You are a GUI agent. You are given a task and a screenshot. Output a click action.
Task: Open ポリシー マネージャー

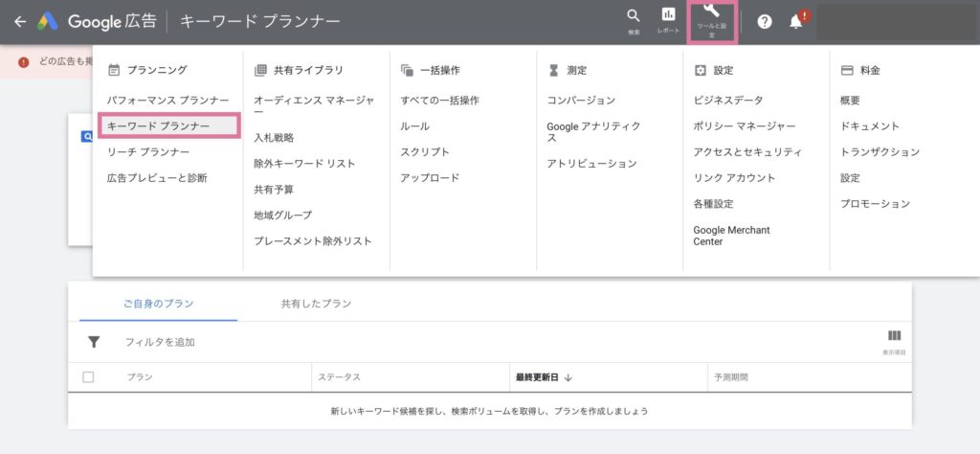click(745, 125)
